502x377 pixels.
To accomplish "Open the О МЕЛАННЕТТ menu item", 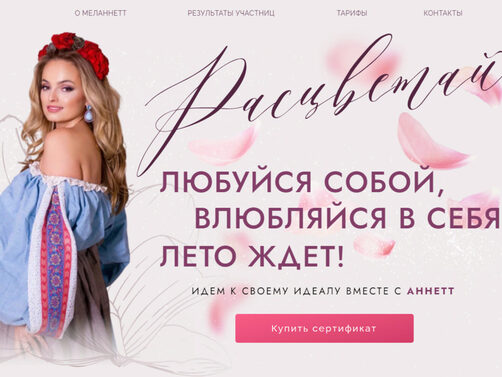I will point(100,13).
